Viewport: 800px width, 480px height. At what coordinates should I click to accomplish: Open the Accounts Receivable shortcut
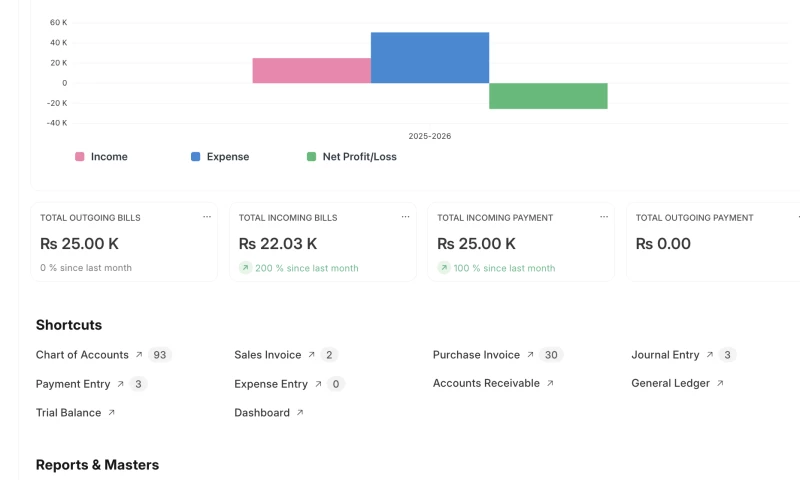tap(486, 383)
